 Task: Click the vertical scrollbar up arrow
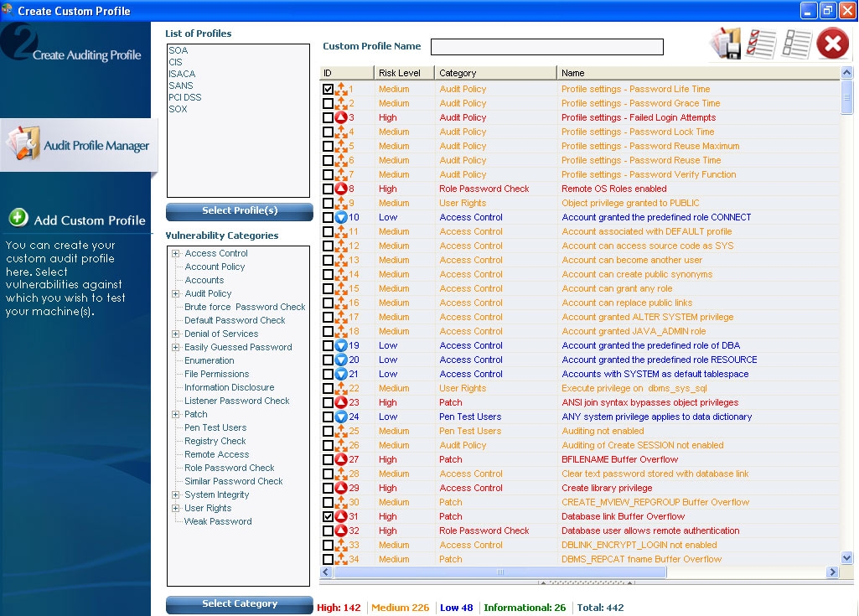point(847,72)
